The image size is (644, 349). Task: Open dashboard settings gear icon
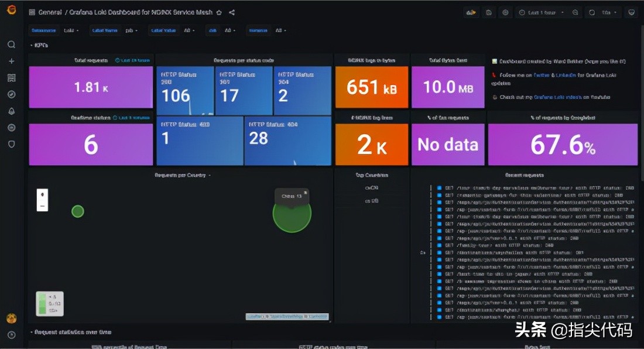(505, 12)
